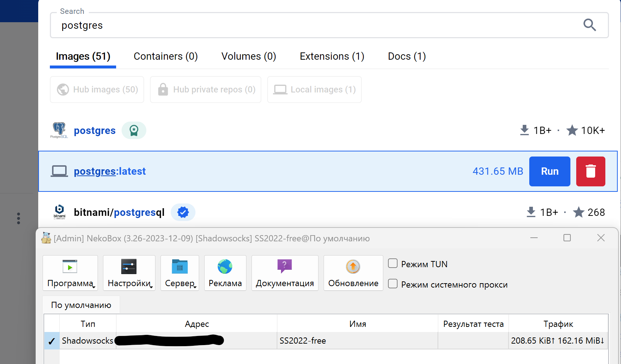This screenshot has height=364, width=621.
Task: Click the Shadowsocks type cell
Action: [x=88, y=341]
